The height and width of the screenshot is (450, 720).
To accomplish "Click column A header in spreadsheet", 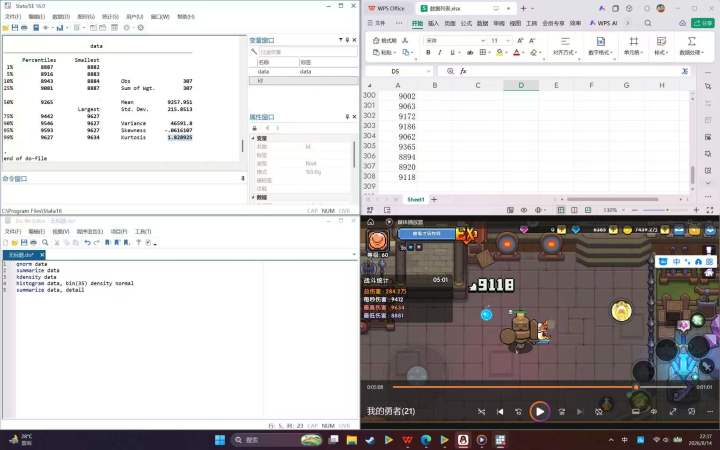I will (398, 85).
